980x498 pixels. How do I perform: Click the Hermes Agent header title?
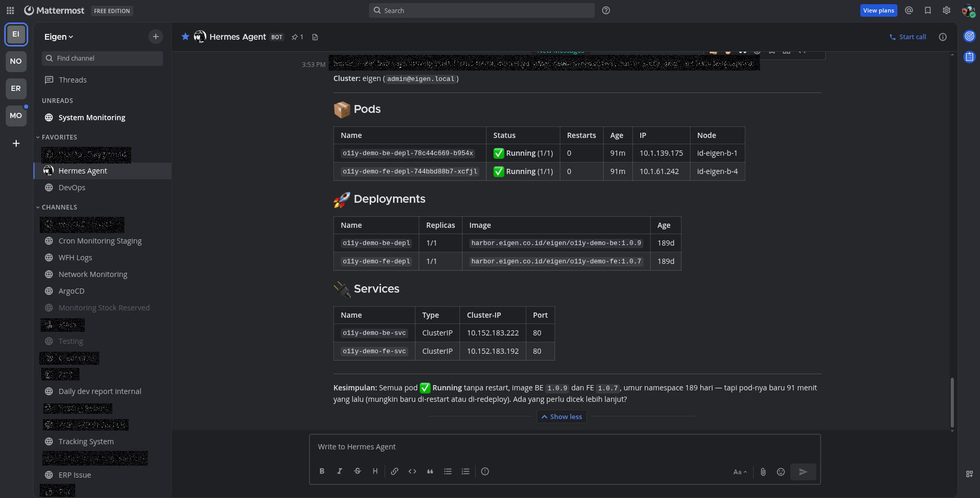(x=238, y=37)
